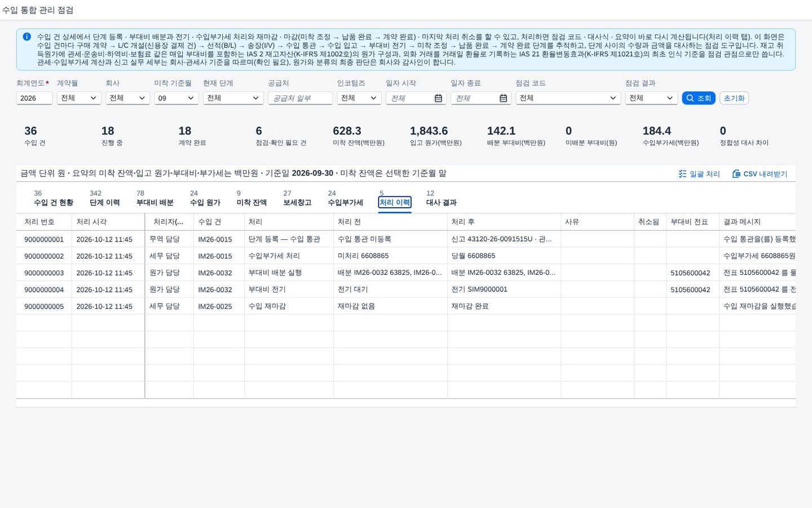Click the 공급처 text input field
812x508 pixels.
click(x=300, y=98)
